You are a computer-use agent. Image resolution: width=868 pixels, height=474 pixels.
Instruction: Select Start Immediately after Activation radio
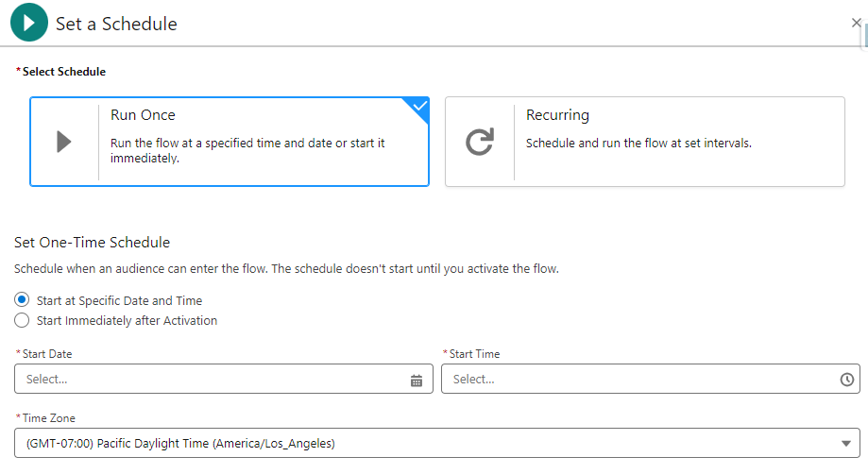pos(22,320)
